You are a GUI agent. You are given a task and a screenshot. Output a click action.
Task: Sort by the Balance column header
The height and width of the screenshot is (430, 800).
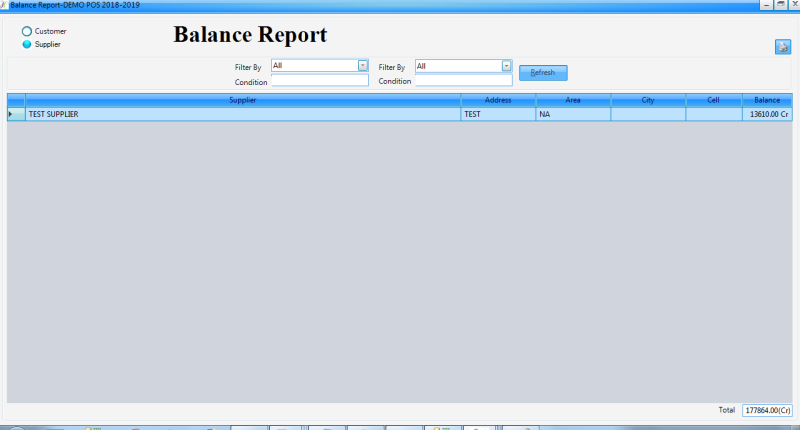click(x=767, y=100)
